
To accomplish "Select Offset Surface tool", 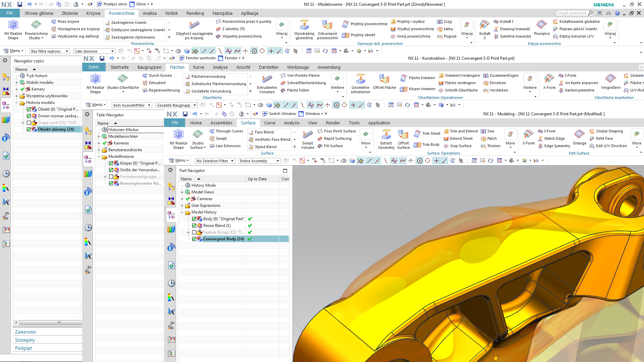I will pos(404,139).
